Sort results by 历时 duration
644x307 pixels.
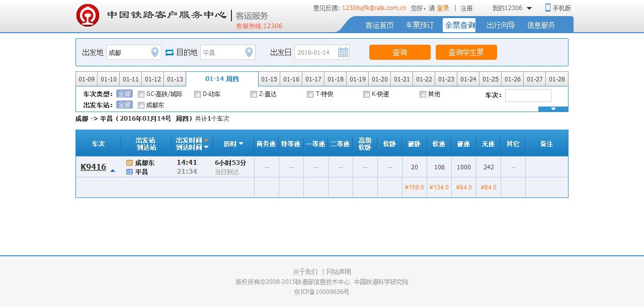point(233,144)
